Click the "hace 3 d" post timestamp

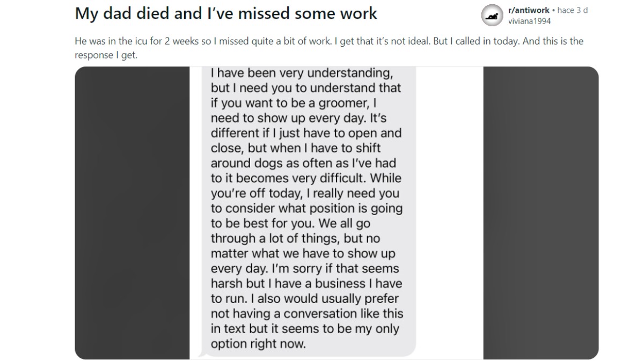[573, 10]
